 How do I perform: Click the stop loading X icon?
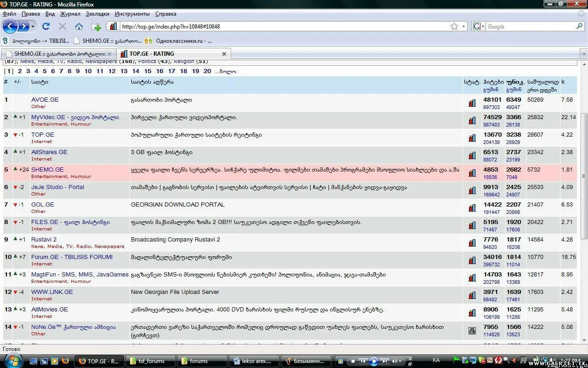coord(62,26)
